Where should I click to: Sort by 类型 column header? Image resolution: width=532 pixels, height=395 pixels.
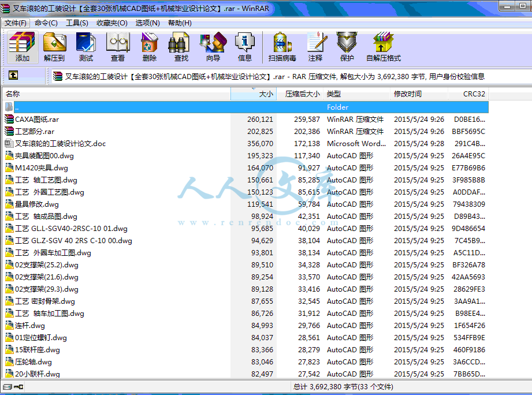click(x=356, y=94)
